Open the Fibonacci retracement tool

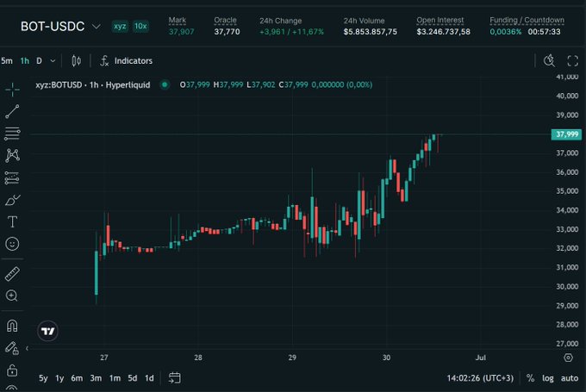click(12, 134)
